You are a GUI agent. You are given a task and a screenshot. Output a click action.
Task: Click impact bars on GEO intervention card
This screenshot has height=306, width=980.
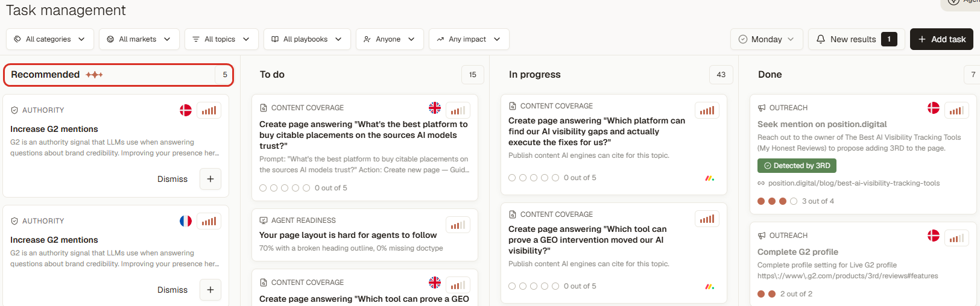[707, 219]
